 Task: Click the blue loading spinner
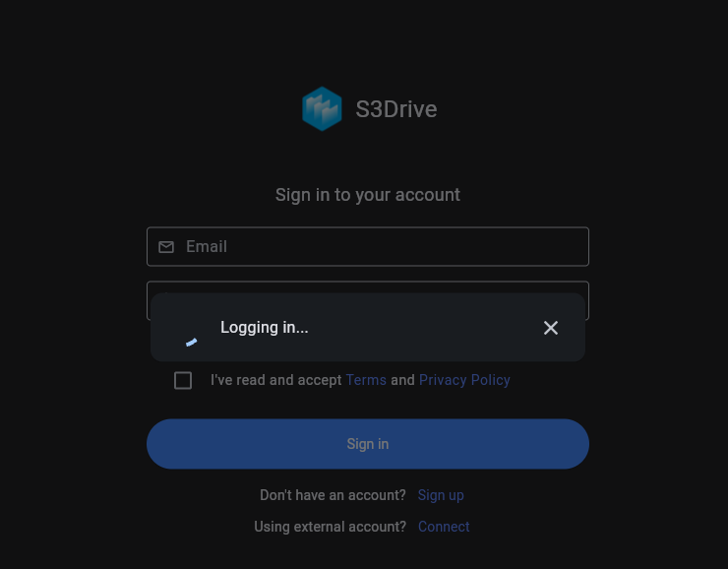coord(191,343)
